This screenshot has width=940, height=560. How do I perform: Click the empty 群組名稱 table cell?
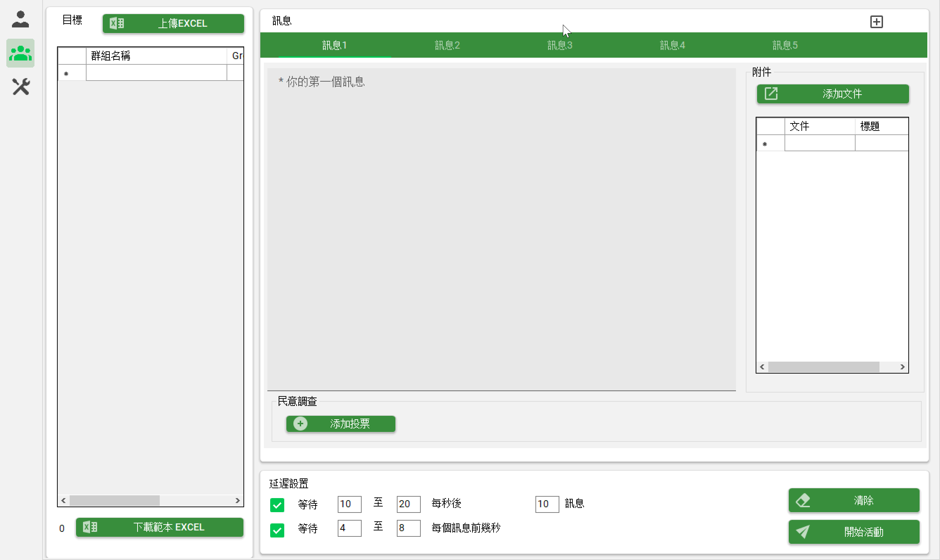156,72
